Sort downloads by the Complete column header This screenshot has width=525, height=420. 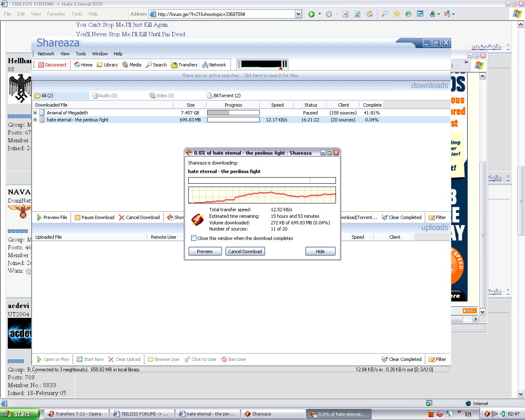[372, 105]
